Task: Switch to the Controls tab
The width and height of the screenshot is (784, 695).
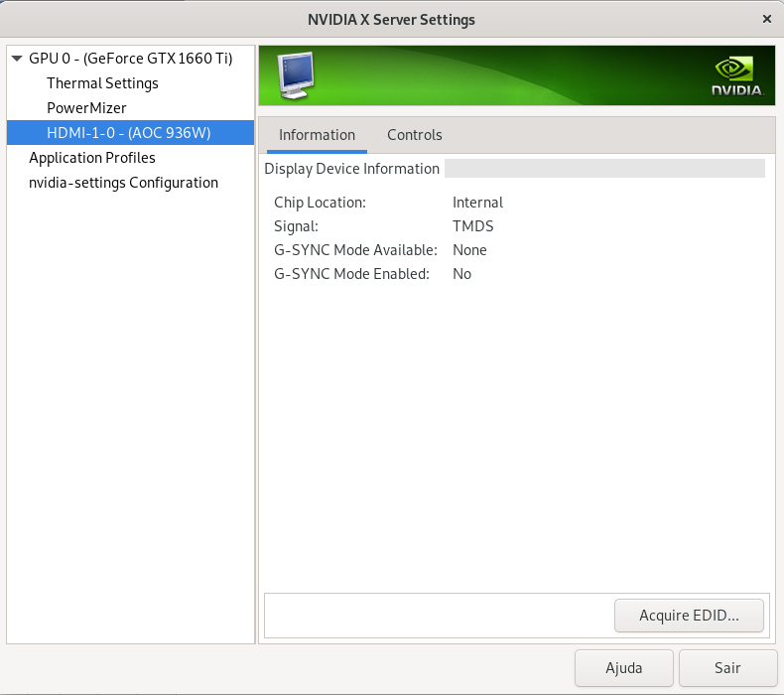Action: (x=415, y=135)
